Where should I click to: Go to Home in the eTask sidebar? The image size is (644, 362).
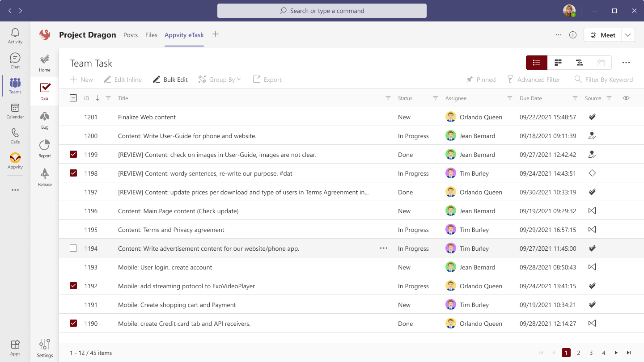click(x=44, y=62)
